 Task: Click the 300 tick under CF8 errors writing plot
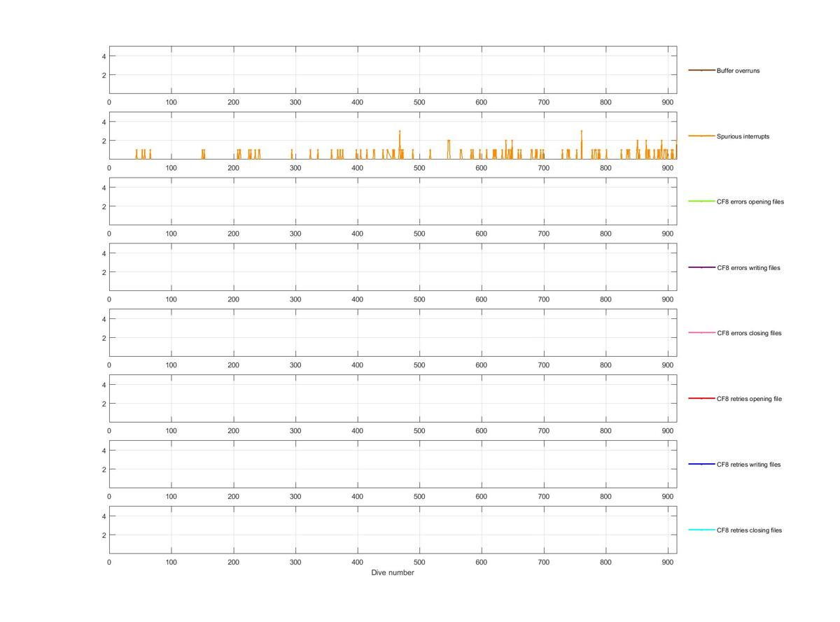295,299
